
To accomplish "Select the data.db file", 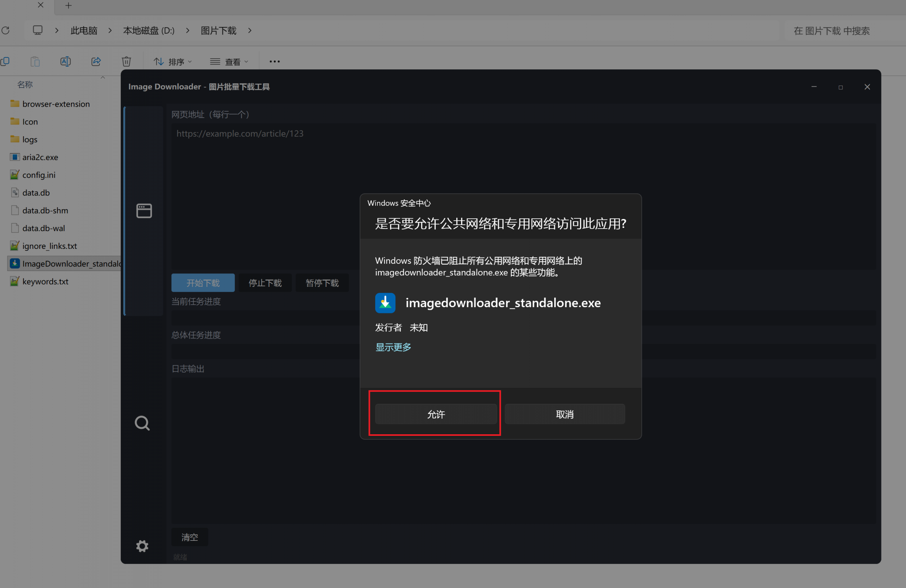I will point(36,193).
